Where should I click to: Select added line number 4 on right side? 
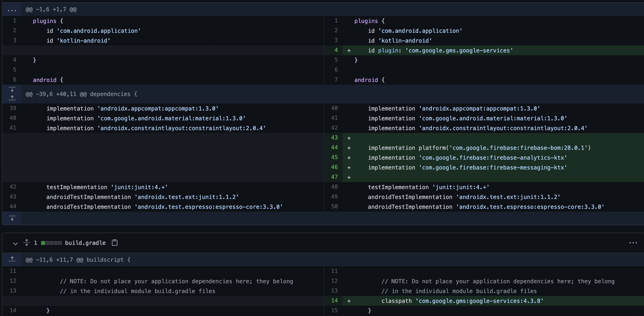pyautogui.click(x=336, y=50)
